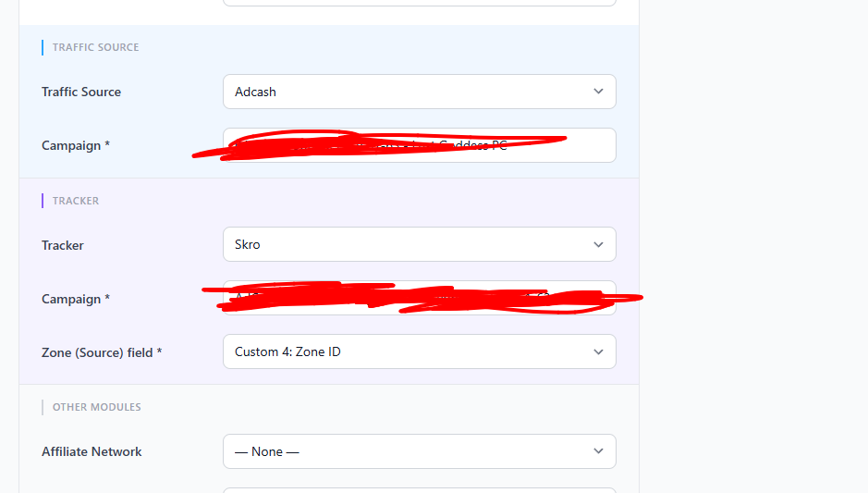Click the chevron arrow on Traffic Source dropdown

(x=598, y=92)
